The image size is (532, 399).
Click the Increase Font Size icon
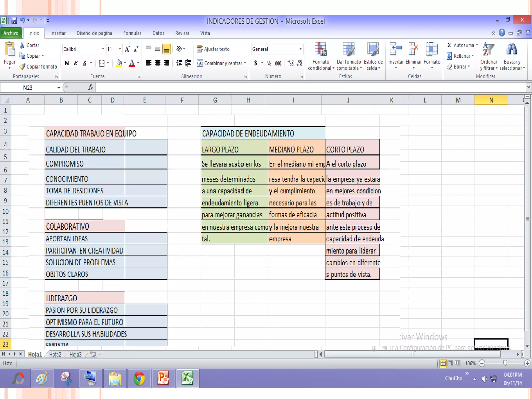coord(127,49)
